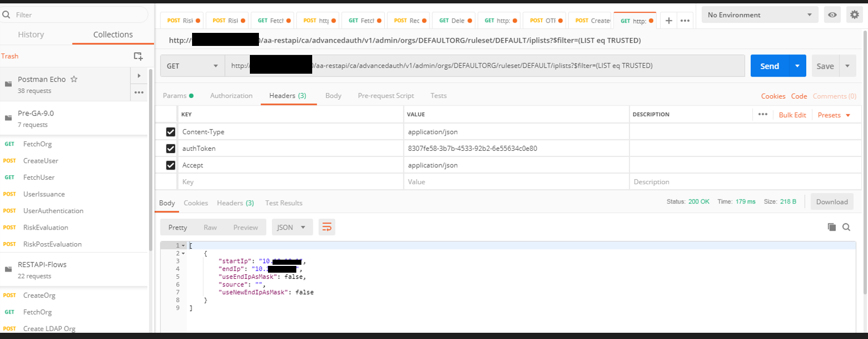This screenshot has width=868, height=339.
Task: Click the Filter search field
Action: click(x=74, y=15)
